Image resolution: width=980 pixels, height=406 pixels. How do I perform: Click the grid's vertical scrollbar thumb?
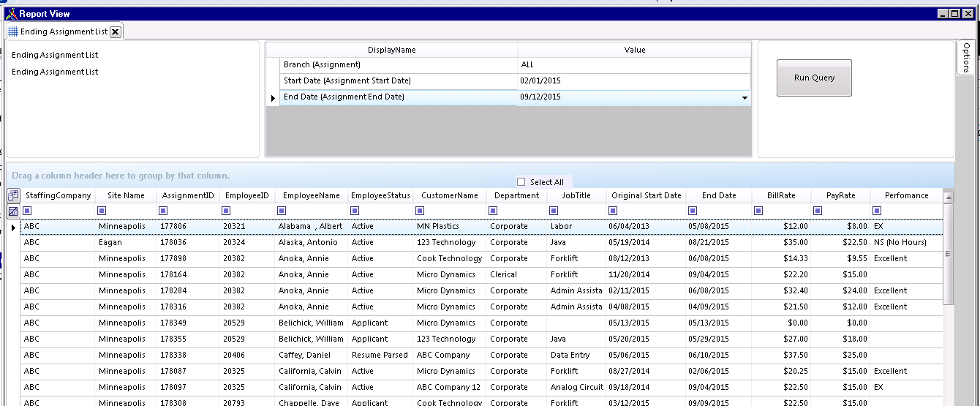948,254
